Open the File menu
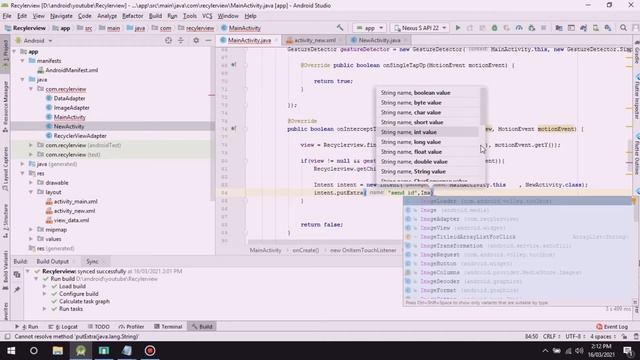The height and width of the screenshot is (360, 640). [x=7, y=16]
